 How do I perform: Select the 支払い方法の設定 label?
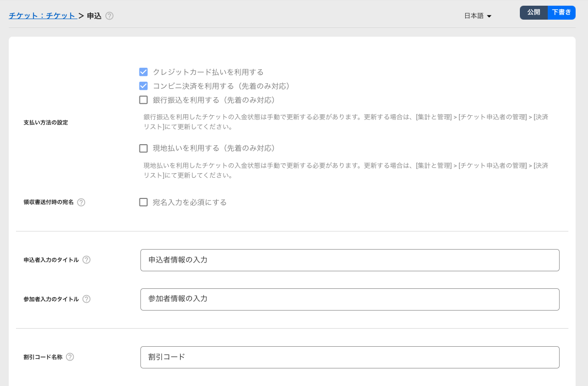pyautogui.click(x=46, y=122)
